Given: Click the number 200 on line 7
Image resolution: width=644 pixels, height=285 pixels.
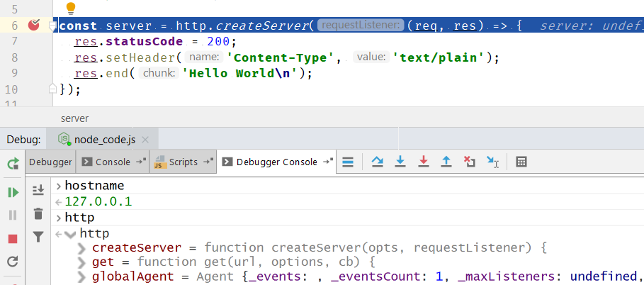Looking at the screenshot, I should click(219, 42).
